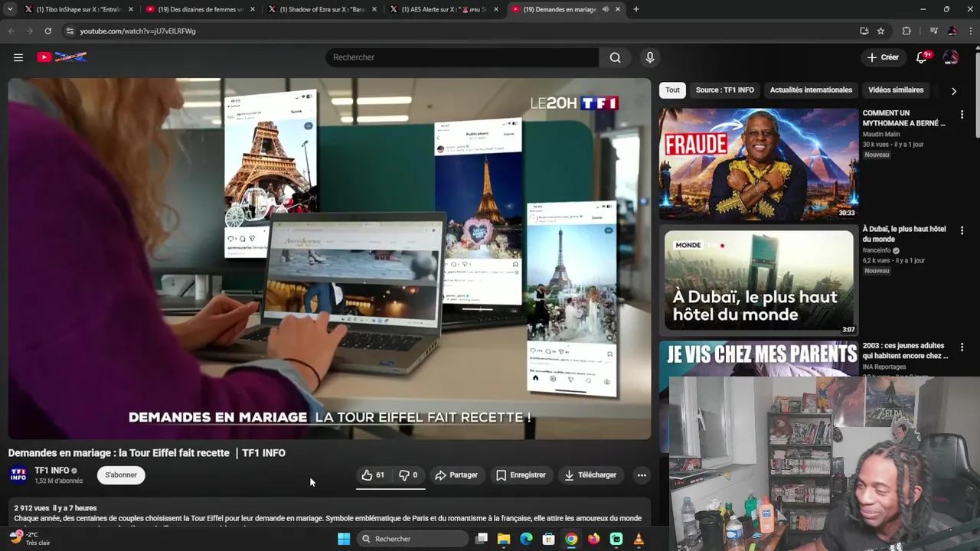
Task: Switch to the AES Alerte X tab
Action: click(443, 9)
